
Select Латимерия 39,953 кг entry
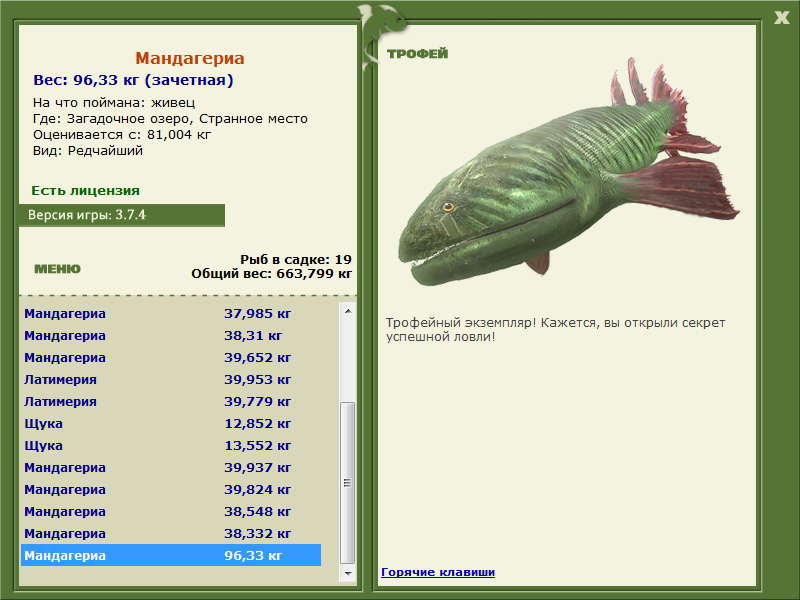click(171, 379)
